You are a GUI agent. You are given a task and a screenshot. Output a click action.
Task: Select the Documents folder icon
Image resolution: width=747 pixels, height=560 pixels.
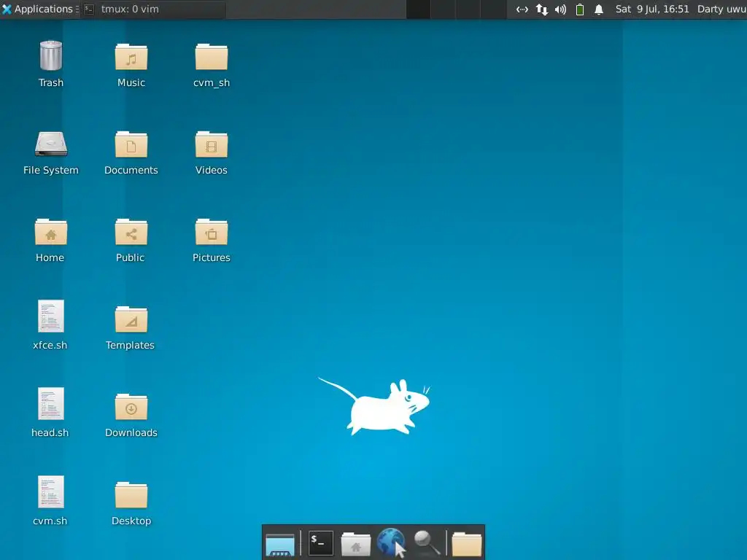click(131, 145)
